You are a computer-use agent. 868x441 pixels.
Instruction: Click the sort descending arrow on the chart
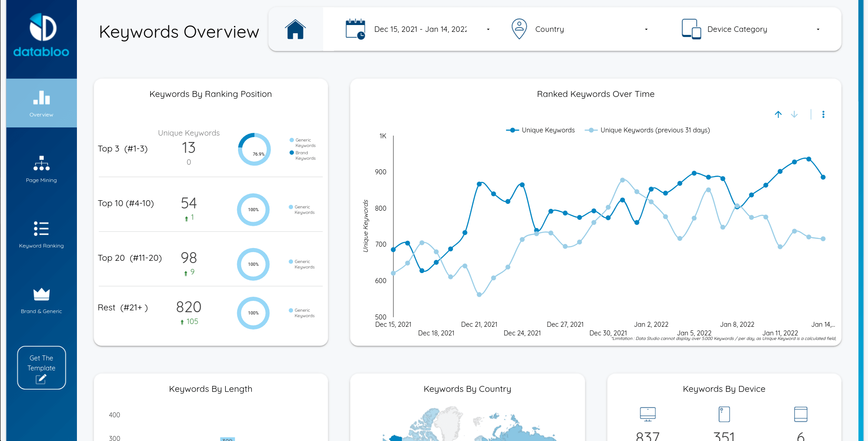794,115
